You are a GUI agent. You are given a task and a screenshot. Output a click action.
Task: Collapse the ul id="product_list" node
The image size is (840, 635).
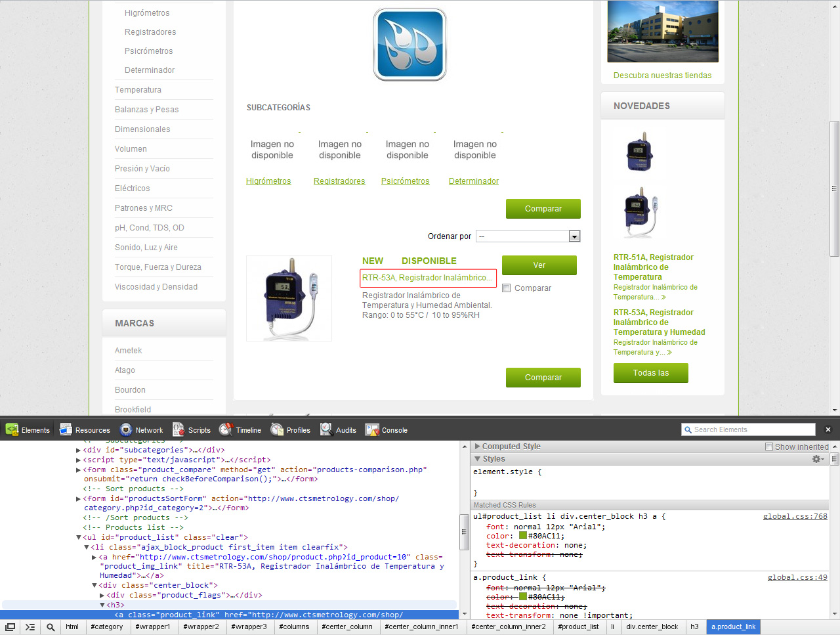click(79, 538)
